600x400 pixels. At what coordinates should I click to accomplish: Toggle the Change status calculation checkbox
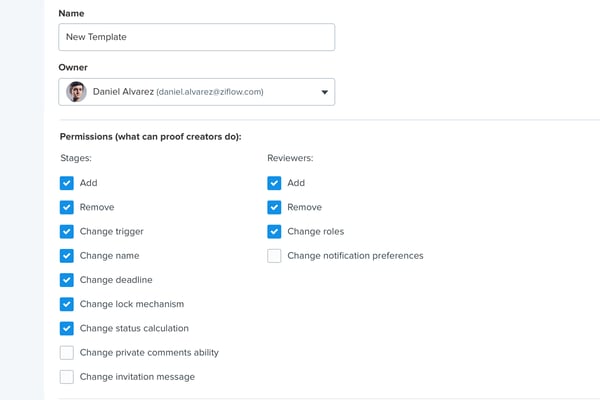click(x=67, y=328)
